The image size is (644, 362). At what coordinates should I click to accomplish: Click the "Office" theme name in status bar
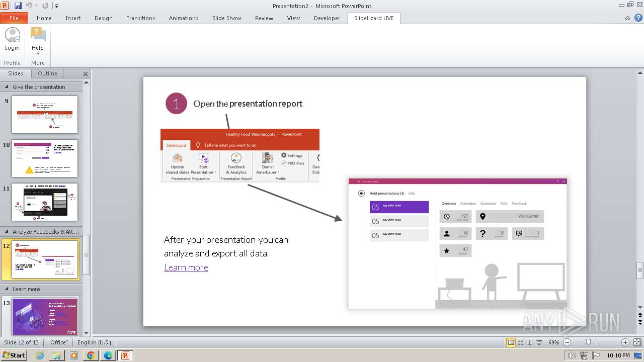pos(58,342)
